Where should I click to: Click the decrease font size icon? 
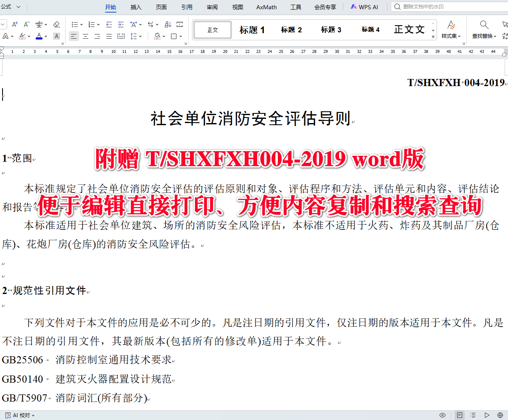point(26,24)
